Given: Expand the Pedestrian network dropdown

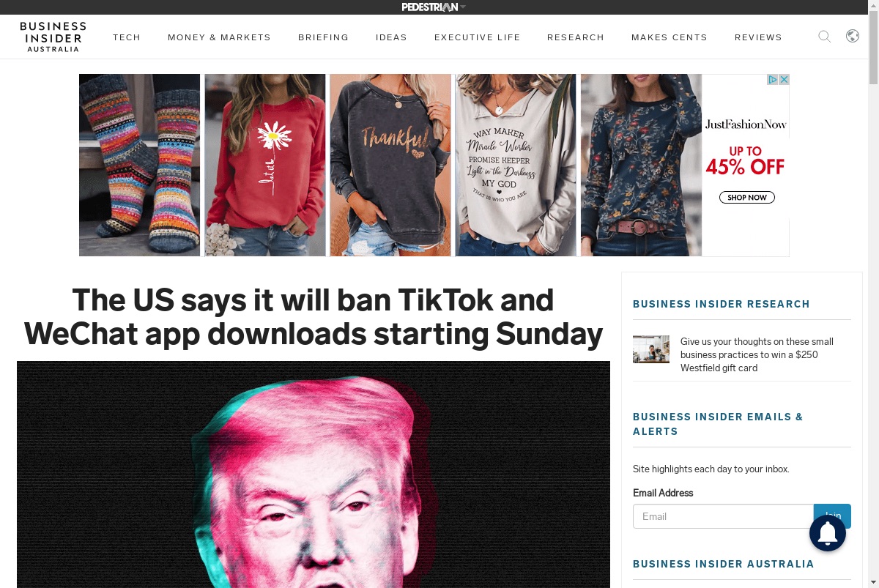Looking at the screenshot, I should coord(434,7).
